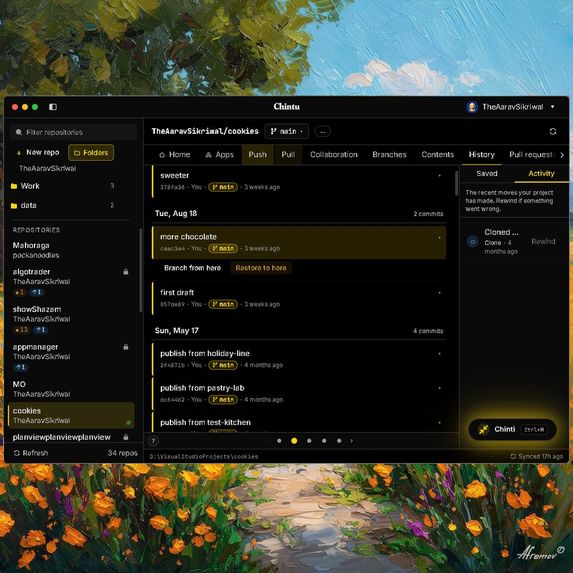Click Branch from here
The image size is (573, 573).
[192, 268]
